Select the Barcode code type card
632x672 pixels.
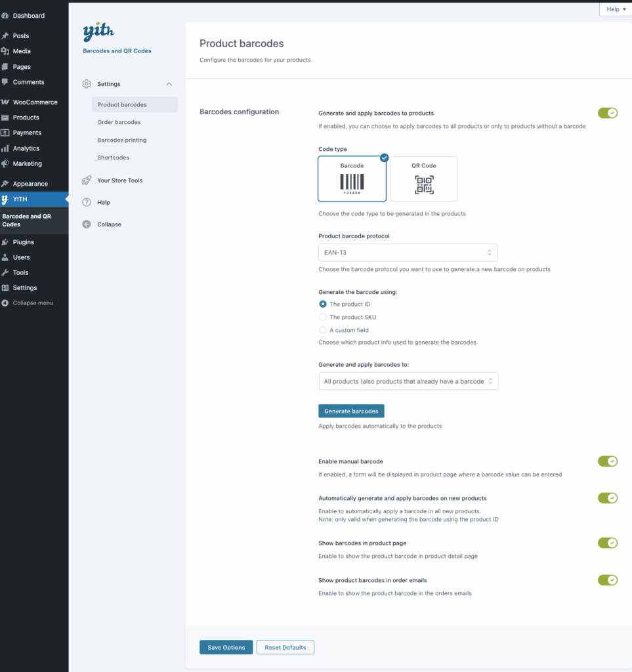(352, 178)
